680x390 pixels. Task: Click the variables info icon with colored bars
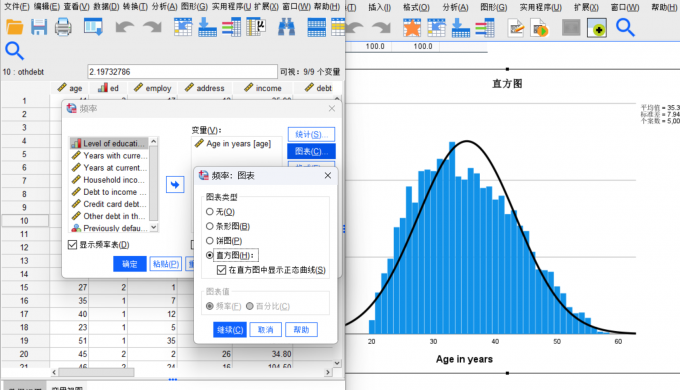pos(231,27)
